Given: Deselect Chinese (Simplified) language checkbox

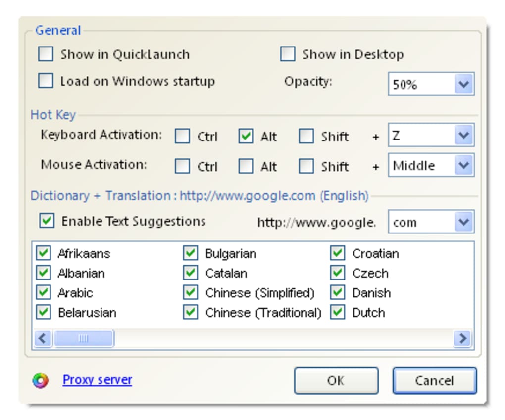Looking at the screenshot, I should pos(191,293).
